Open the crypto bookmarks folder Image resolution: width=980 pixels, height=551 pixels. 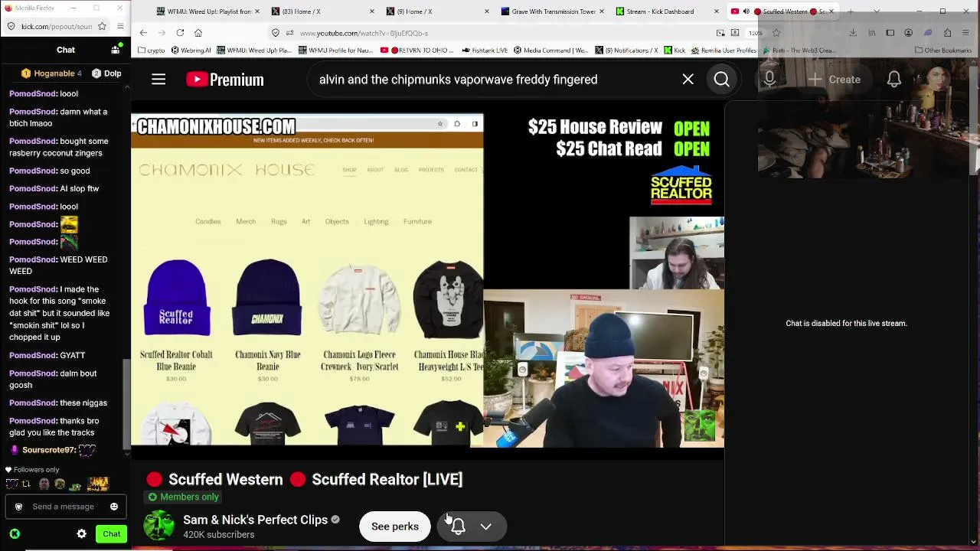(152, 51)
